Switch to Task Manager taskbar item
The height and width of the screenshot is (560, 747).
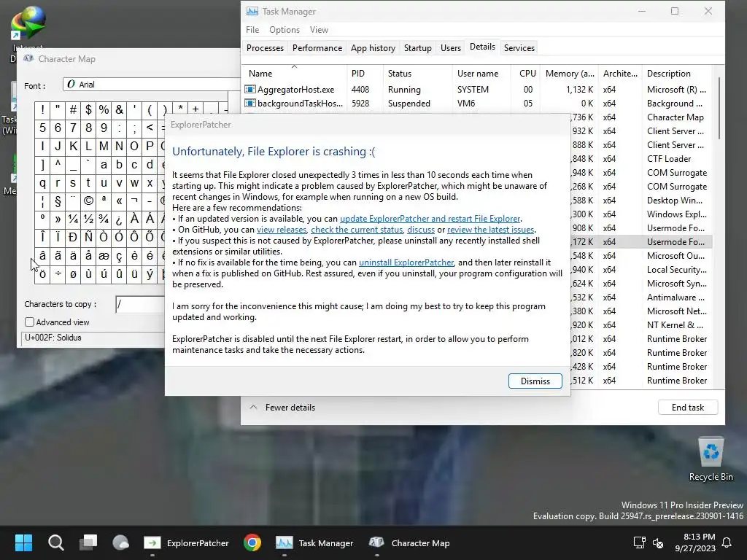314,542
